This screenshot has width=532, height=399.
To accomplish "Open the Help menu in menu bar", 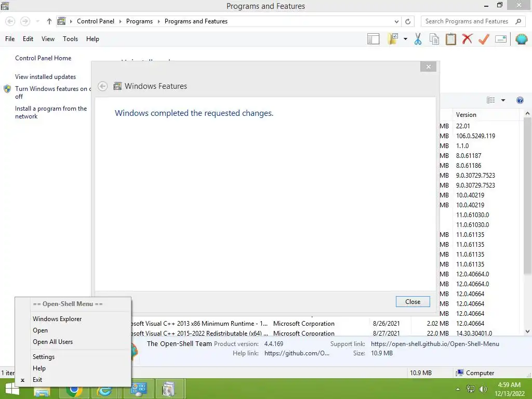I will pyautogui.click(x=92, y=39).
